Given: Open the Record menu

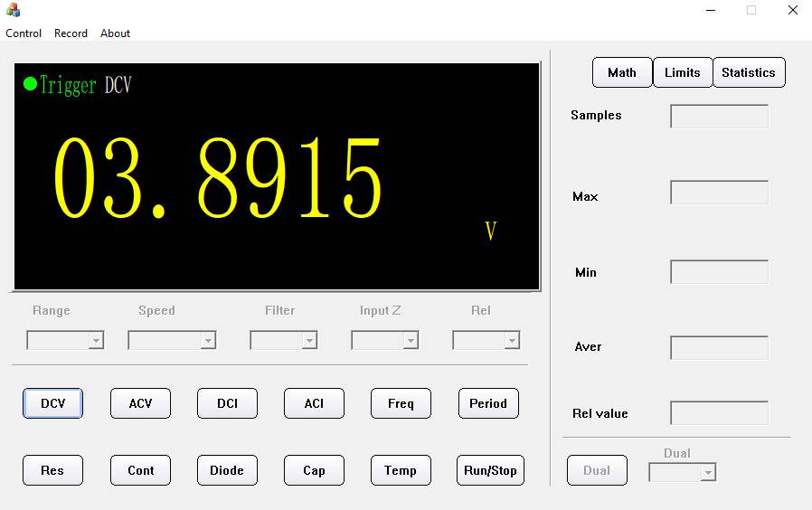Looking at the screenshot, I should [71, 33].
